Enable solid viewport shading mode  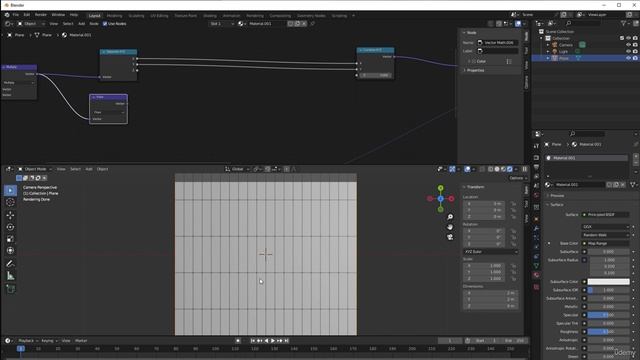[x=497, y=169]
